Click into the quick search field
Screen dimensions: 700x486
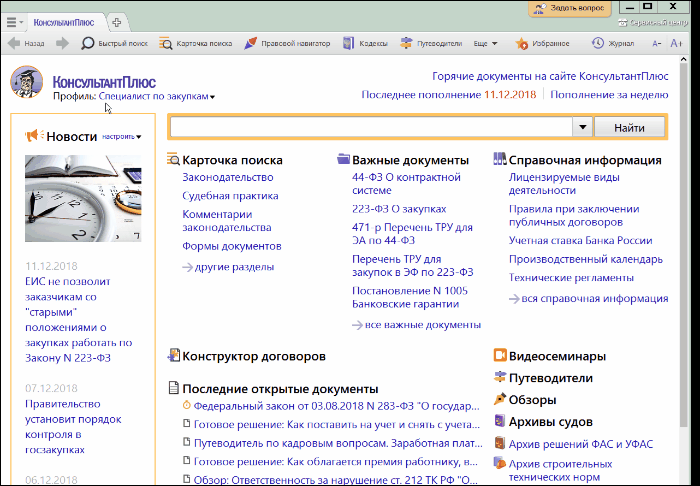click(371, 127)
